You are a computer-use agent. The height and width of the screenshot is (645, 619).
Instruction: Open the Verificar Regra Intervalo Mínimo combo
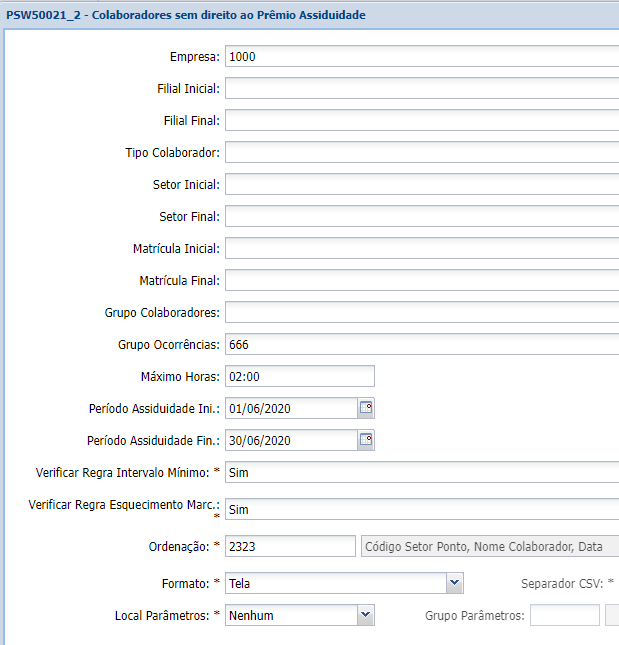pos(422,472)
